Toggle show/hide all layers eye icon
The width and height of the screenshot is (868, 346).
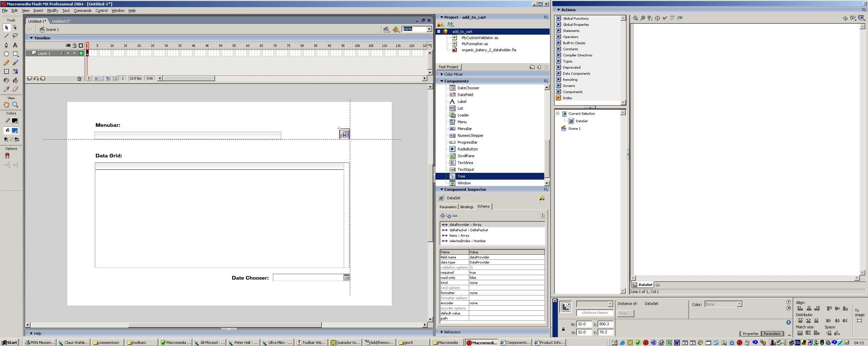click(x=68, y=45)
